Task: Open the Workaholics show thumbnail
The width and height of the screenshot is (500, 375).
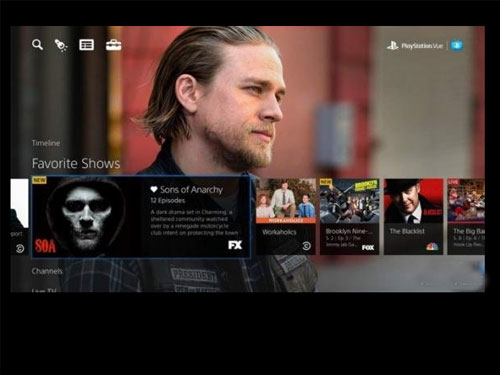Action: coord(286,201)
